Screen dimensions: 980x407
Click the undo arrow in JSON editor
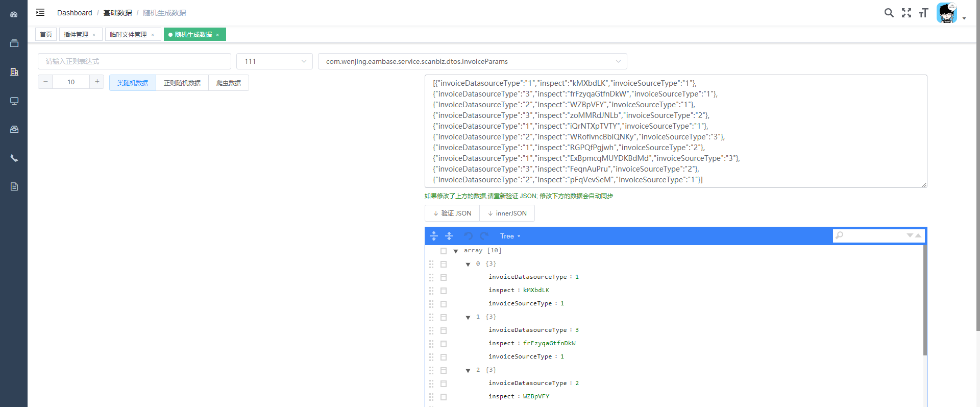pyautogui.click(x=469, y=236)
